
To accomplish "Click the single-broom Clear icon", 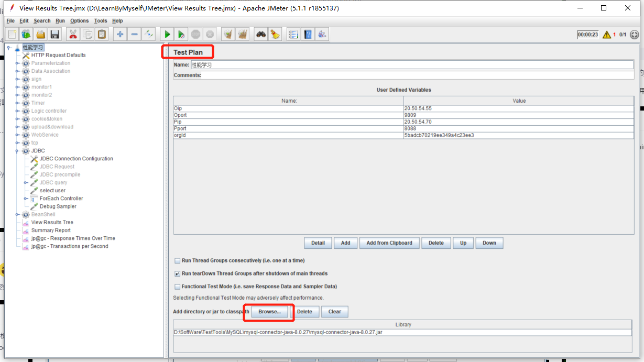I will tap(228, 35).
